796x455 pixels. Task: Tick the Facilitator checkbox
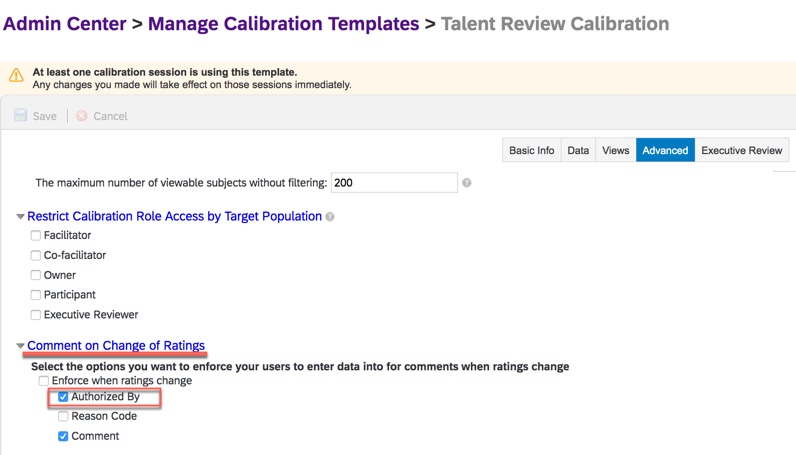click(x=36, y=235)
